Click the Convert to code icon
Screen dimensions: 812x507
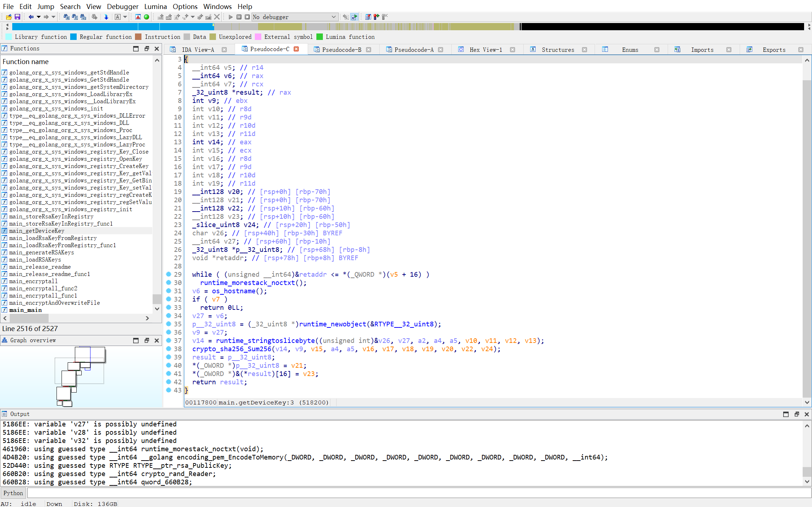(161, 17)
